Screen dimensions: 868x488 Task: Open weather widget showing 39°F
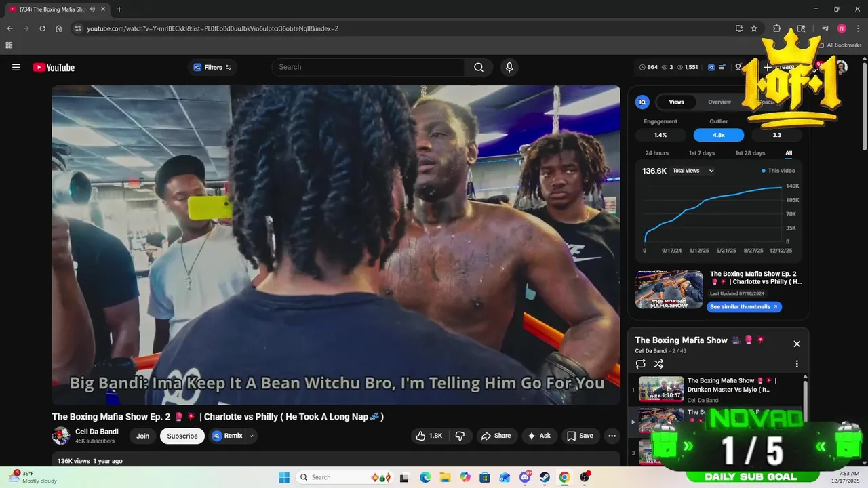[34, 477]
